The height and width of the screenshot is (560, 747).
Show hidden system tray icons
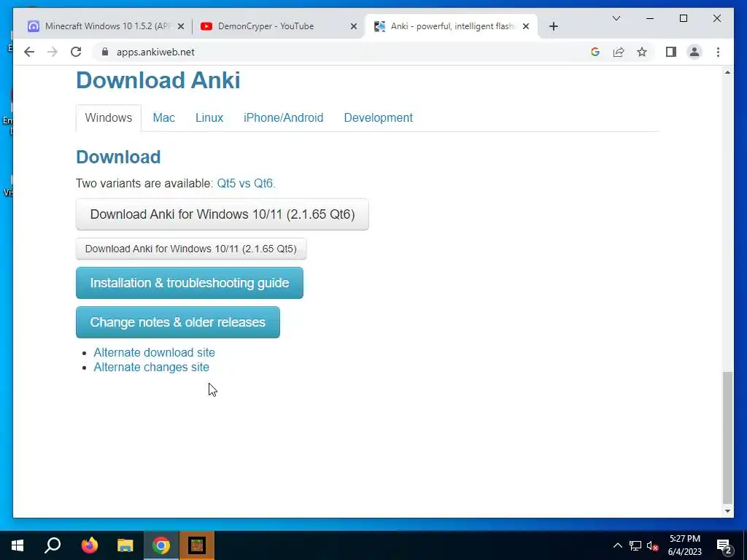[617, 545]
